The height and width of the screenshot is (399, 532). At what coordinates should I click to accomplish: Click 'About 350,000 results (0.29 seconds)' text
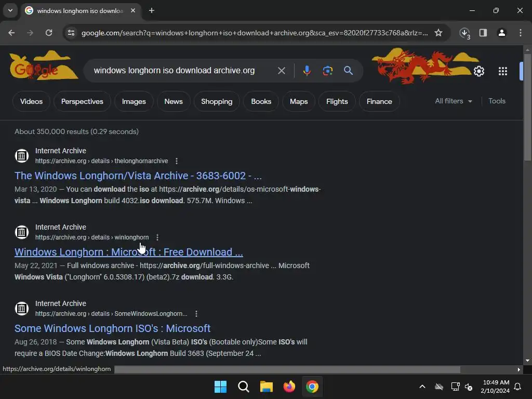[x=77, y=131]
